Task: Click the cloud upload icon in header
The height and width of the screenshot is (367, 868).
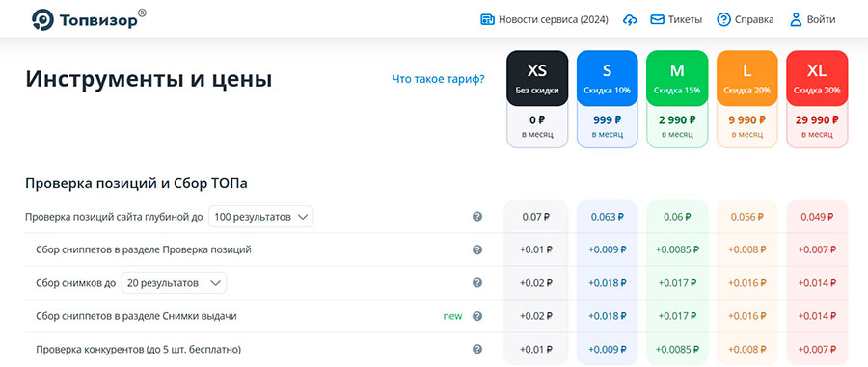Action: pos(630,20)
